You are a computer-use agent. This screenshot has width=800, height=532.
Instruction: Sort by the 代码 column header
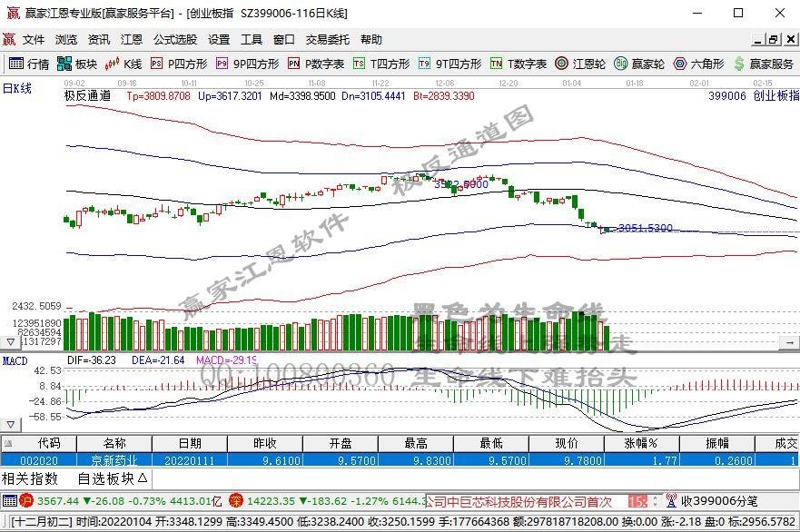coord(39,443)
